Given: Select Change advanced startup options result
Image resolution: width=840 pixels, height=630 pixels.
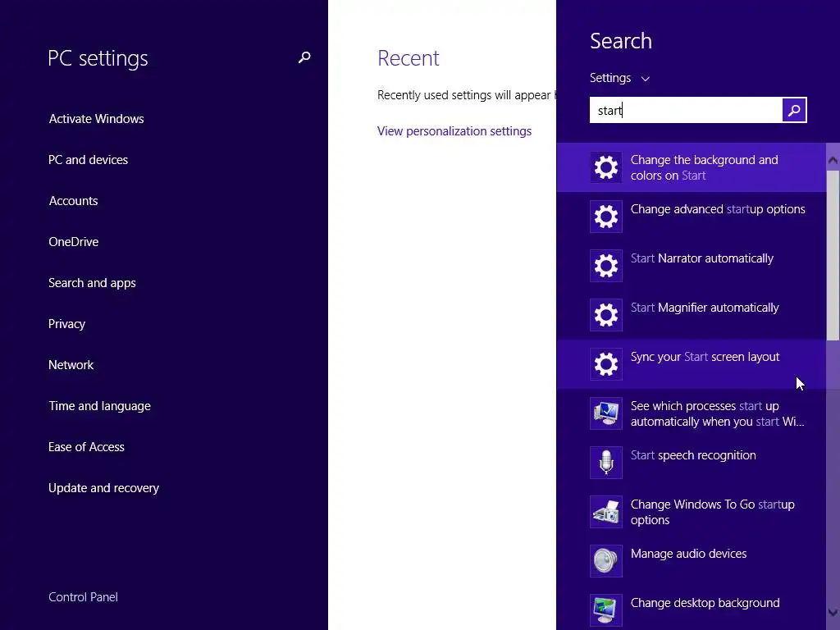Looking at the screenshot, I should pyautogui.click(x=691, y=217).
